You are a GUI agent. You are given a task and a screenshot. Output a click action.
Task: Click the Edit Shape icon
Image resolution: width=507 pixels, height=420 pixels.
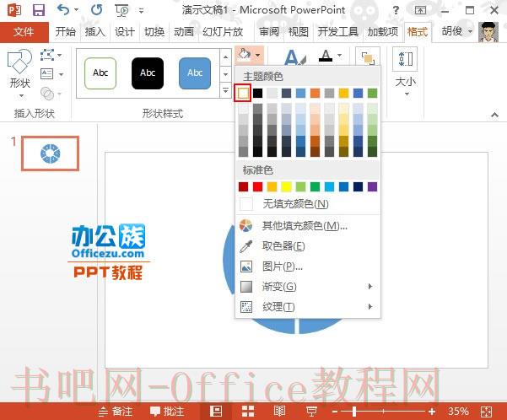tap(47, 55)
